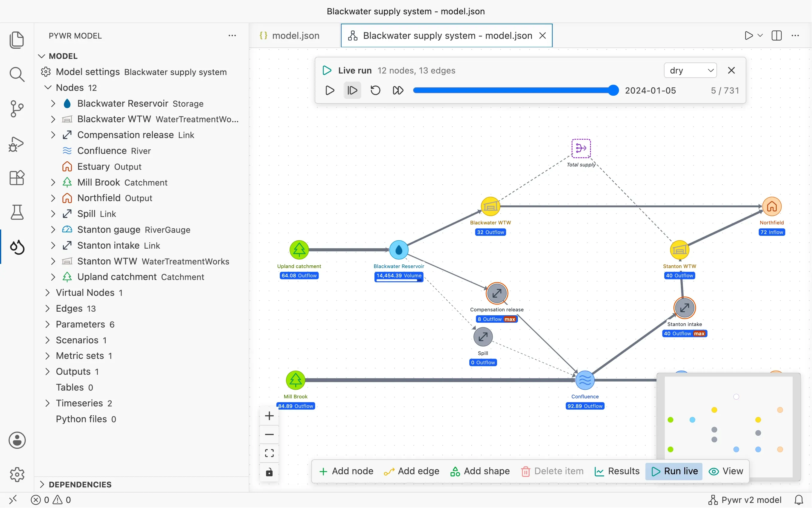Image resolution: width=812 pixels, height=508 pixels.
Task: Toggle Run live mode
Action: tap(674, 471)
